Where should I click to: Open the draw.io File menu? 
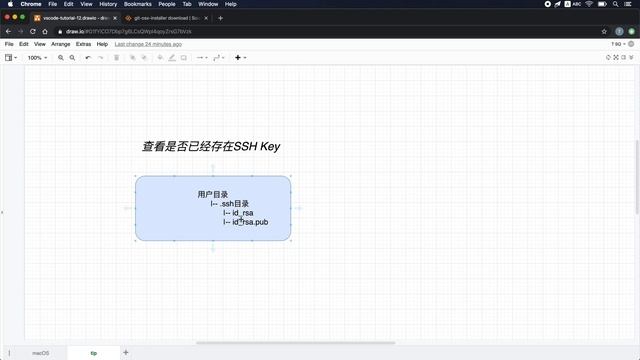pos(9,44)
